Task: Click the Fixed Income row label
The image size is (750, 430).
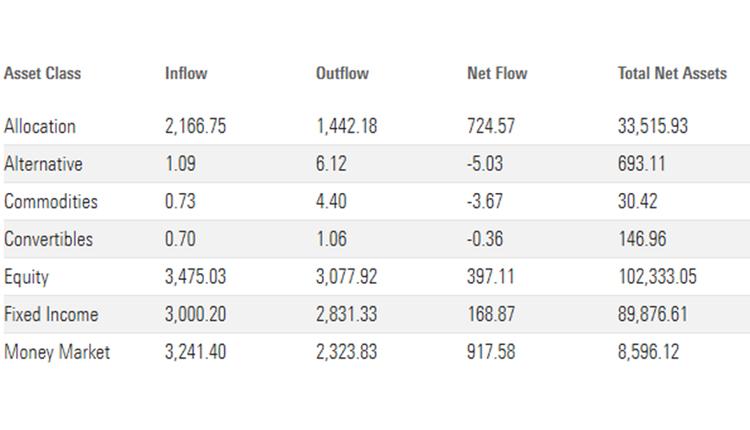Action: tap(51, 314)
